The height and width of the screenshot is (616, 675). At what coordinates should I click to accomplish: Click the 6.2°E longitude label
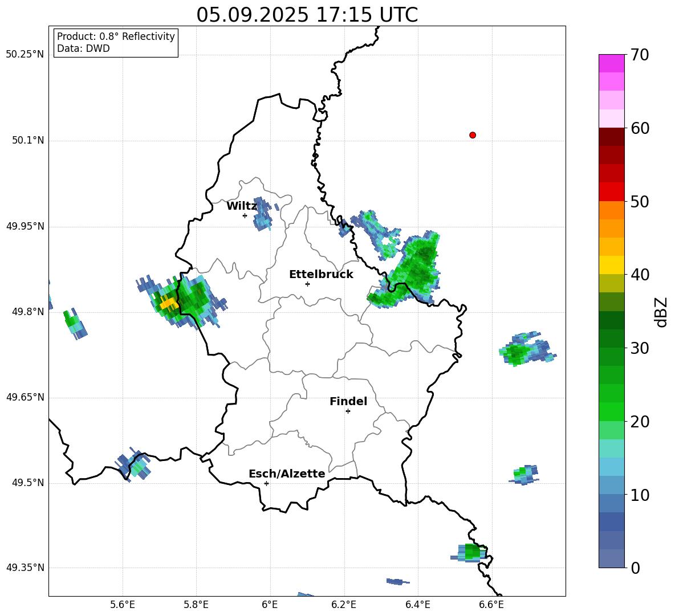tap(344, 605)
